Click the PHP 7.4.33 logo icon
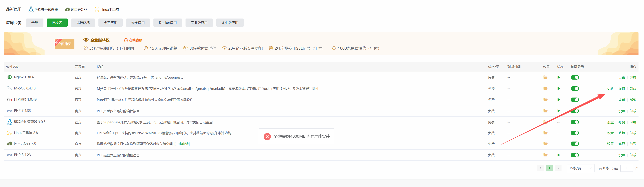 coord(10,111)
